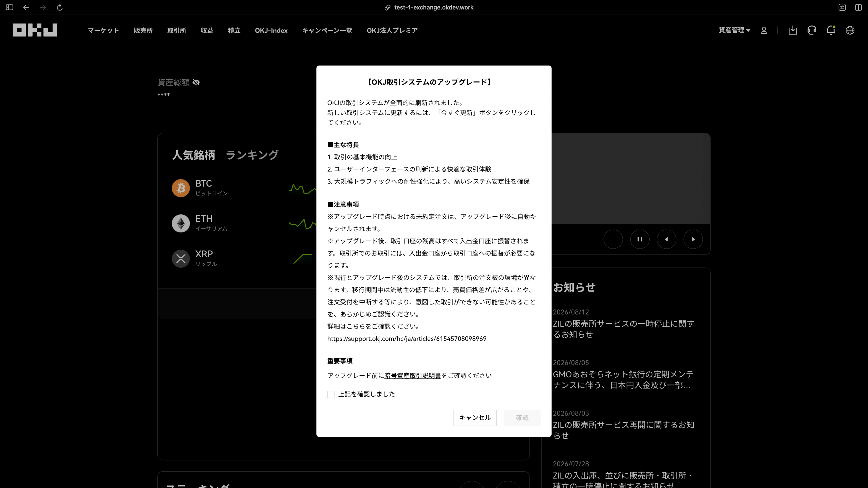Click the BTC ticker name
Viewport: 868px width, 488px height.
[x=203, y=184]
